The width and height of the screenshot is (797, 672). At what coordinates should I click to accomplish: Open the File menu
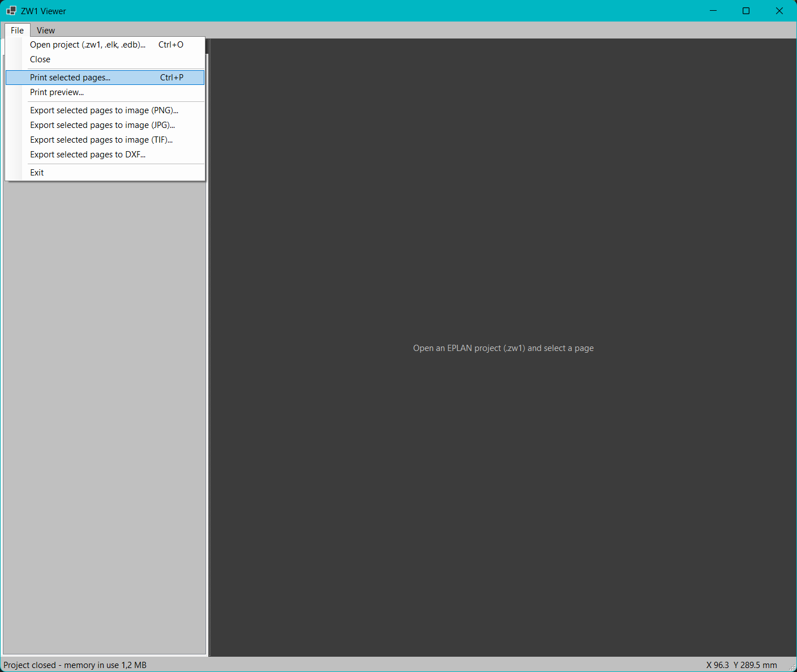tap(18, 31)
